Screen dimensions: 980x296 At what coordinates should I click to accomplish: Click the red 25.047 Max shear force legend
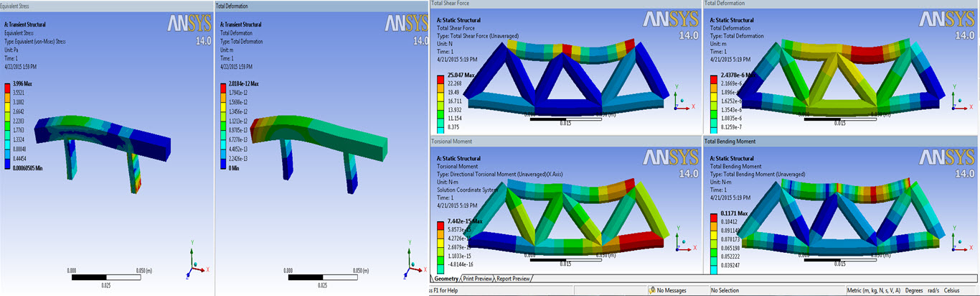tap(441, 78)
